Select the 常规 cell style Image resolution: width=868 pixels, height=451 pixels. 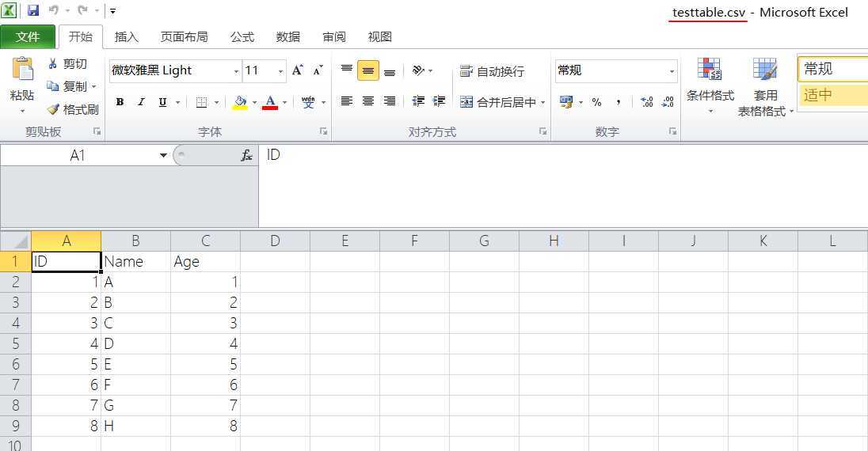[832, 69]
